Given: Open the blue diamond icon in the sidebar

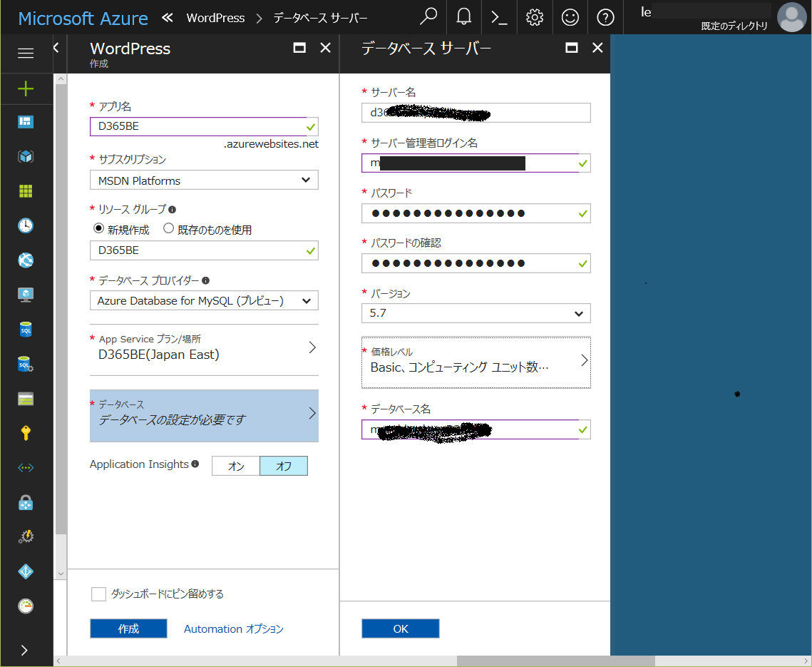Looking at the screenshot, I should [x=26, y=571].
